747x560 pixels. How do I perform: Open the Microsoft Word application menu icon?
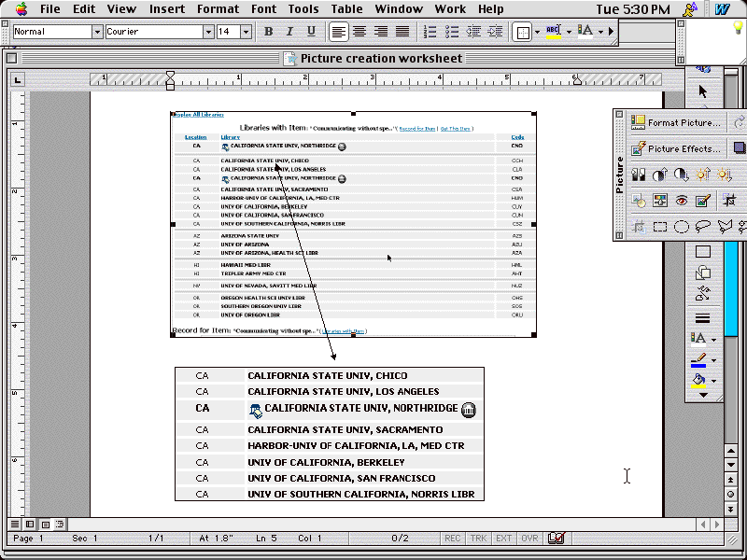pyautogui.click(x=722, y=9)
